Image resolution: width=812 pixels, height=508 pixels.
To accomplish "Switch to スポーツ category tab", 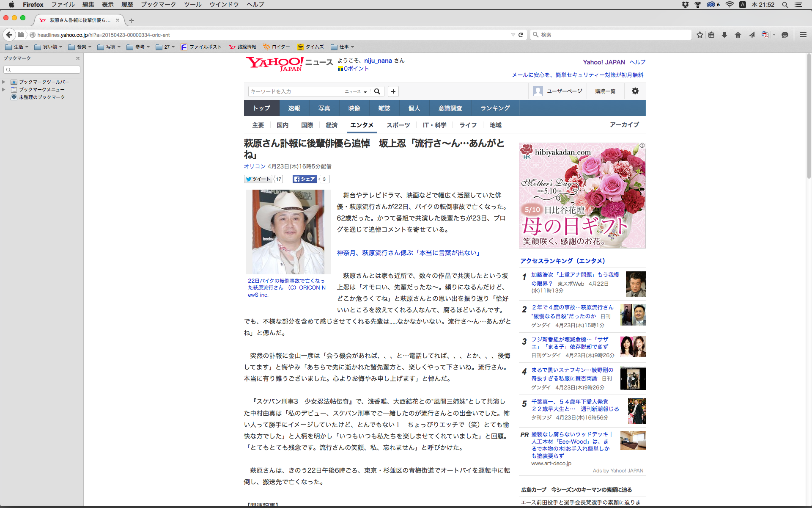I will [398, 125].
